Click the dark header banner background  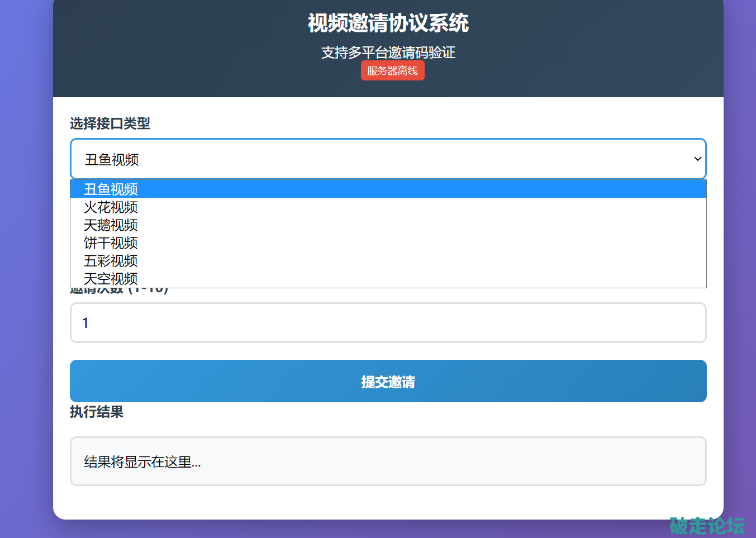point(168,50)
